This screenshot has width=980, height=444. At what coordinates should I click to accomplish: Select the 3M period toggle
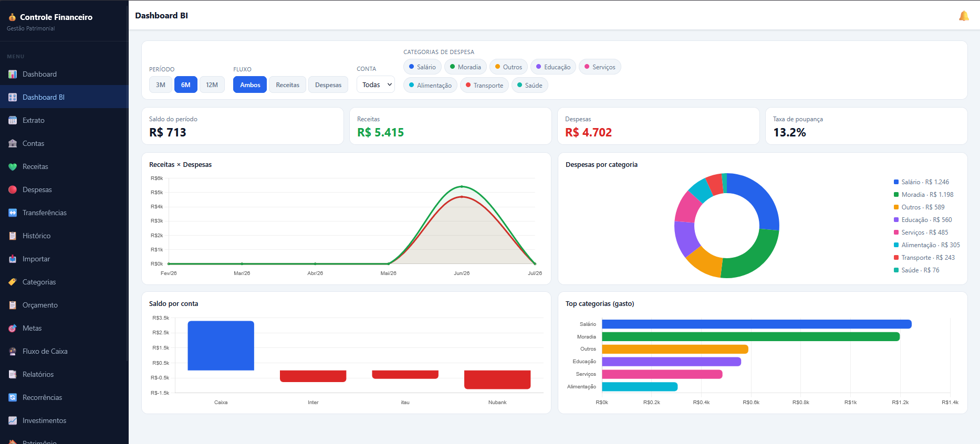pos(161,84)
